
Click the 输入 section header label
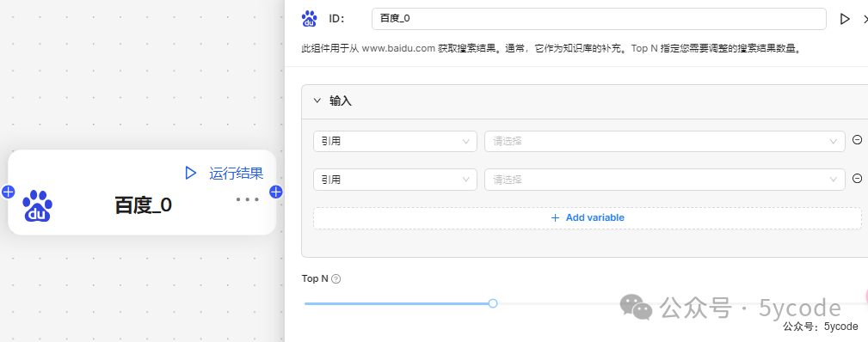click(x=341, y=101)
